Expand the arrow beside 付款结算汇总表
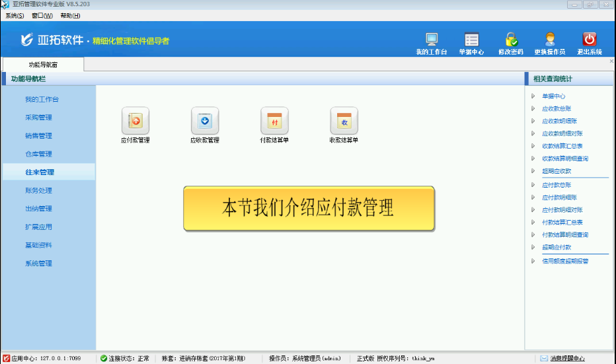Viewport: 616px width, 364px height. tap(533, 223)
